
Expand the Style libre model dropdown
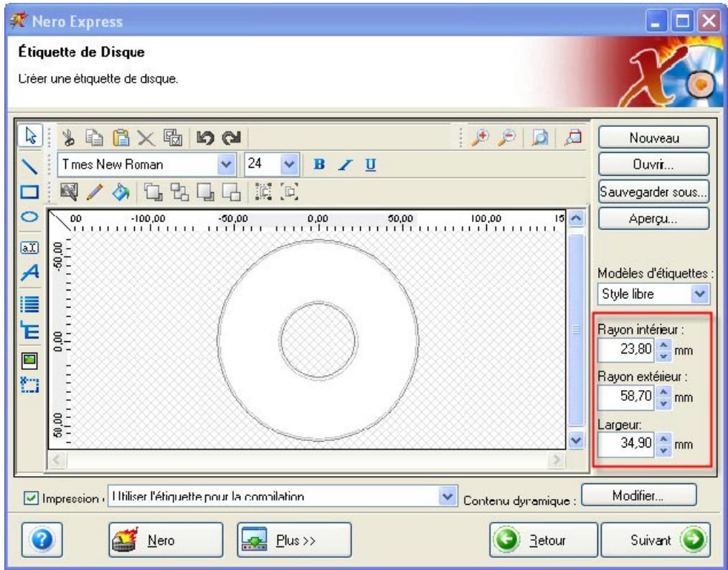pos(700,294)
